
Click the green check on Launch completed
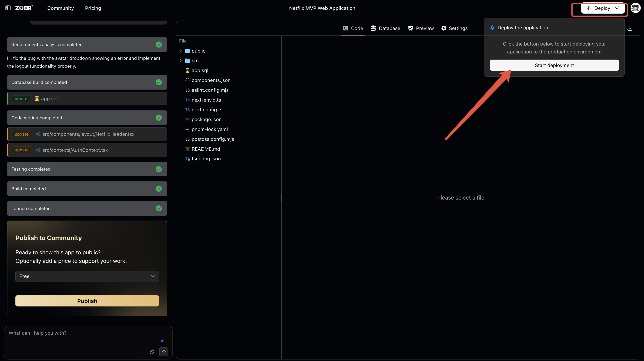[x=158, y=208]
